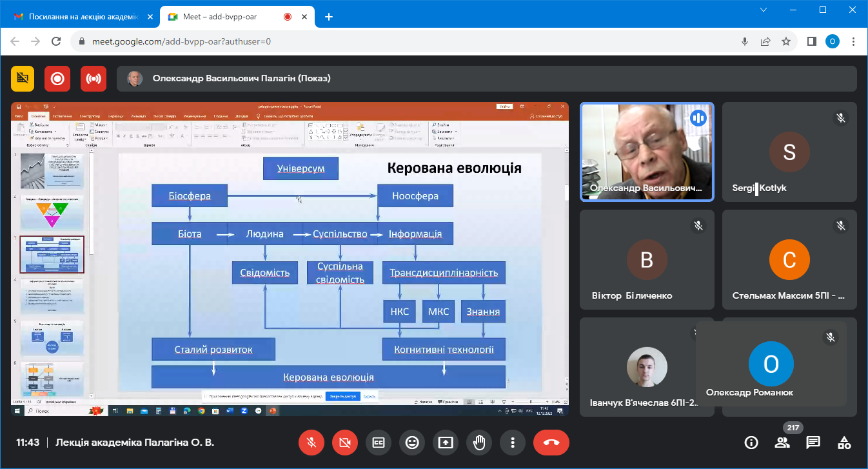Select the Олександр Васильович video tile

tap(647, 152)
